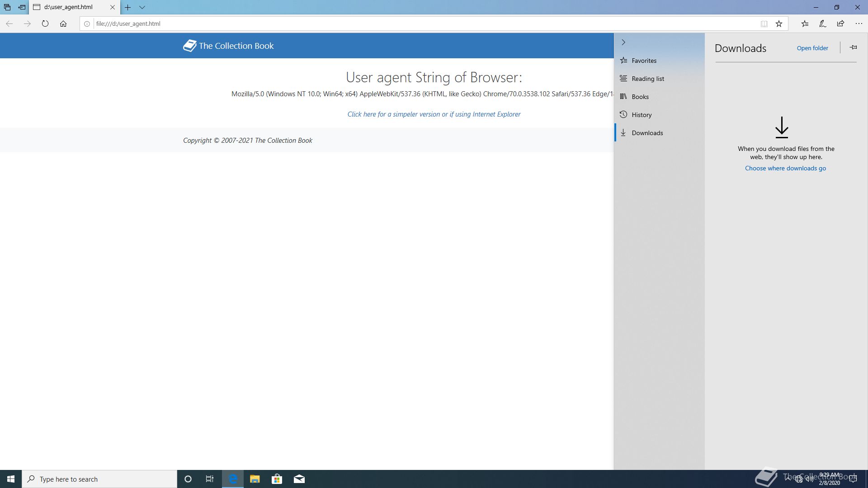Click Choose where downloads go link
Image resolution: width=868 pixels, height=488 pixels.
pyautogui.click(x=785, y=168)
